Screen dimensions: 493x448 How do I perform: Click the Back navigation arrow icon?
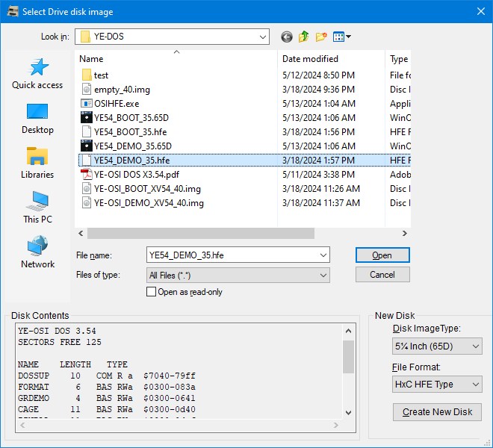click(x=286, y=37)
